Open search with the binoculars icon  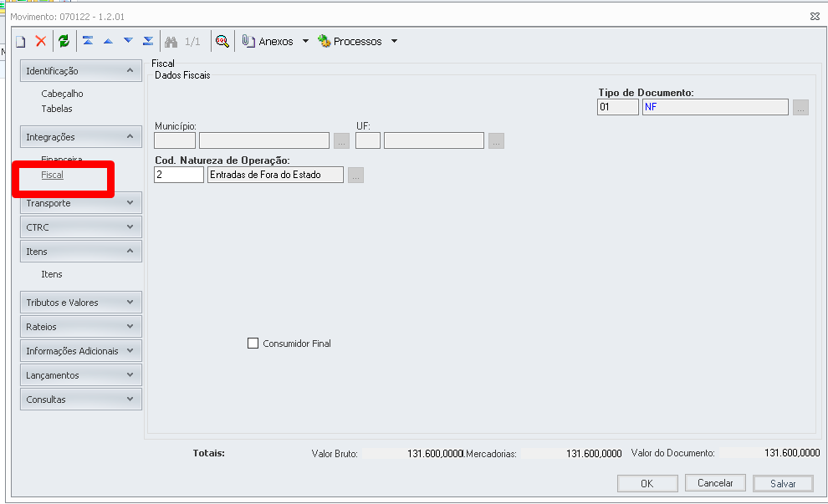tap(171, 41)
